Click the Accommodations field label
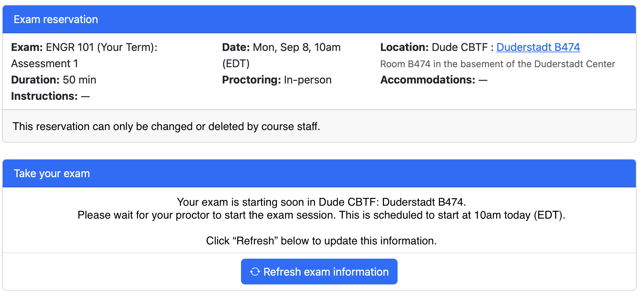Image resolution: width=644 pixels, height=296 pixels. (x=428, y=80)
